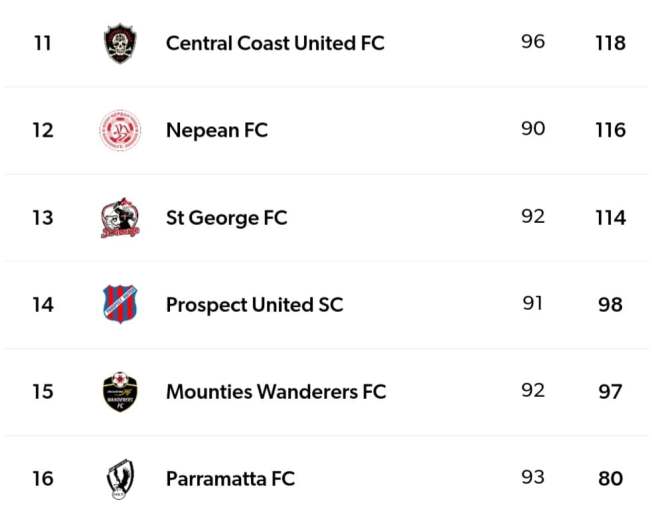
Task: Click the Parramatta FC crest icon
Action: (120, 478)
